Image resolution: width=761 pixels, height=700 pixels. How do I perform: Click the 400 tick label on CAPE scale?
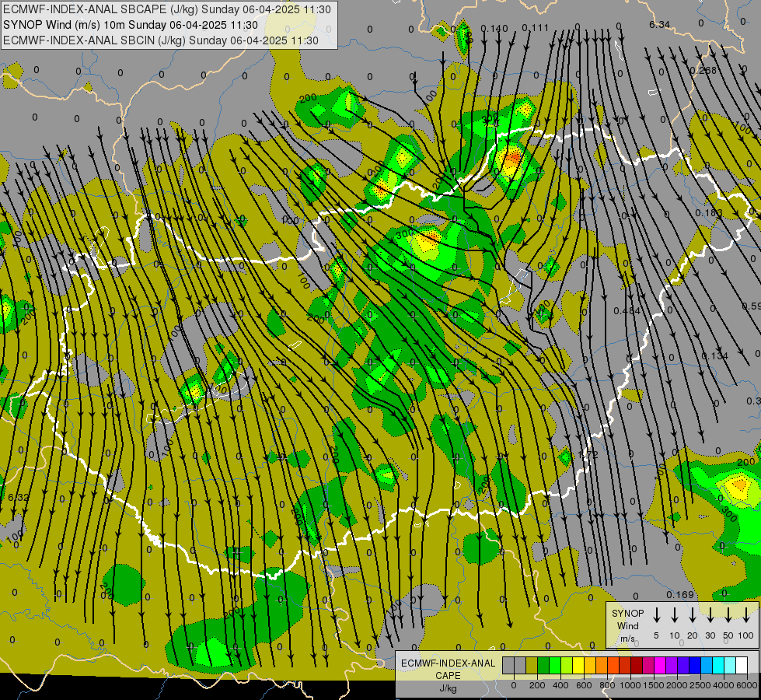coord(560,685)
